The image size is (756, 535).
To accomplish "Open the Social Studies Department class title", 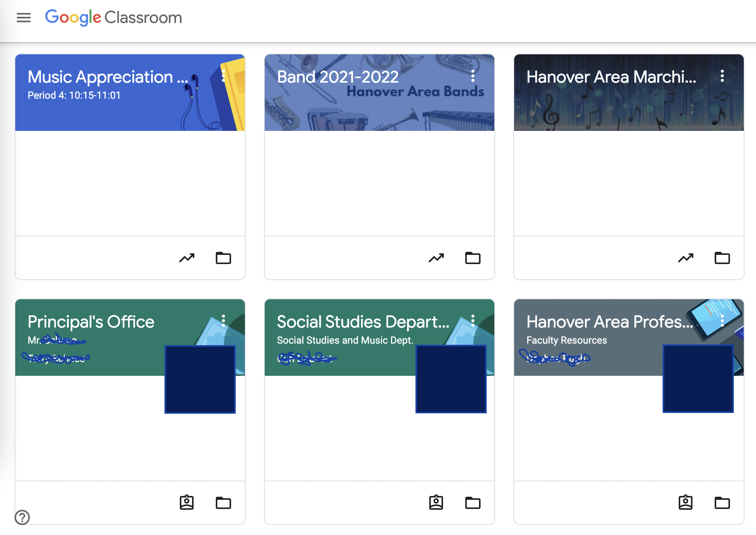I will (363, 322).
